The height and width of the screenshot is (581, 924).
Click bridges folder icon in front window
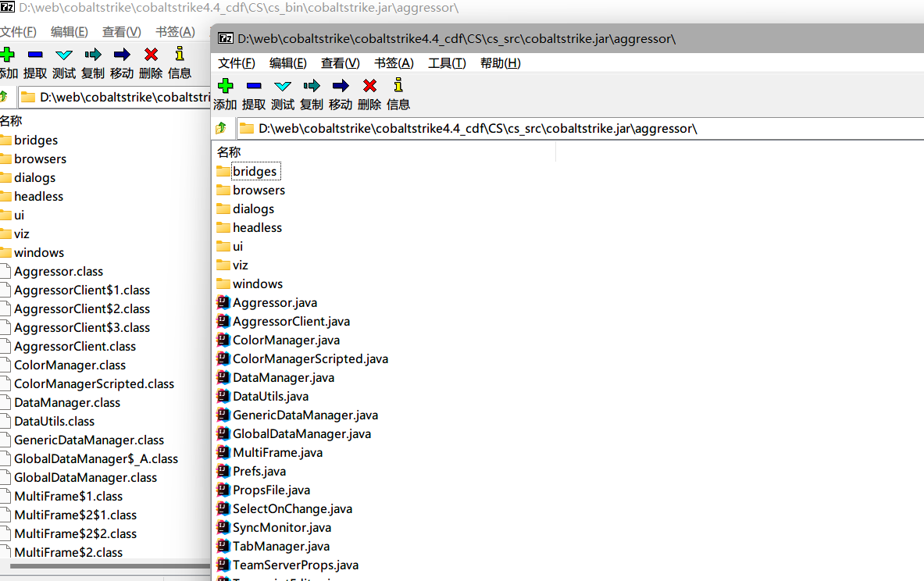tap(223, 171)
